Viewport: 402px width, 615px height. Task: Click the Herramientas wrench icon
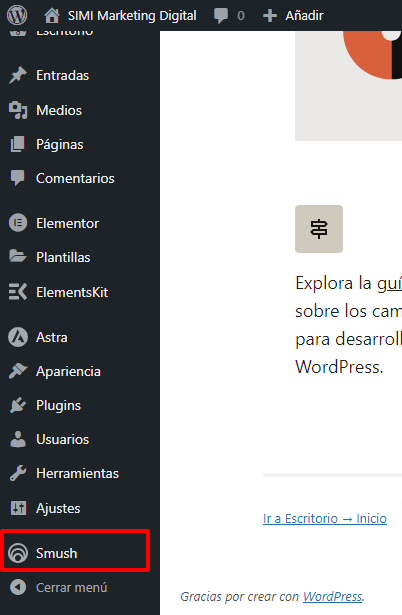(x=18, y=473)
